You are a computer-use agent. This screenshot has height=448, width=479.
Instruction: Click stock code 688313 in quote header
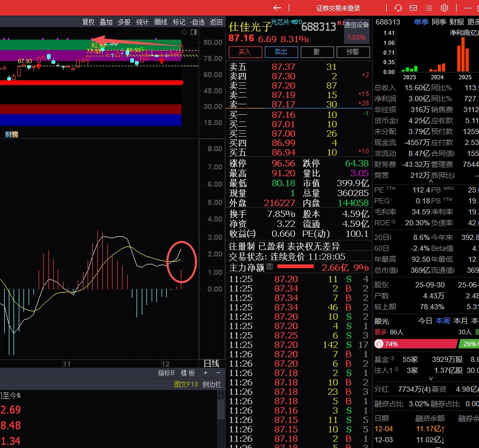click(318, 27)
